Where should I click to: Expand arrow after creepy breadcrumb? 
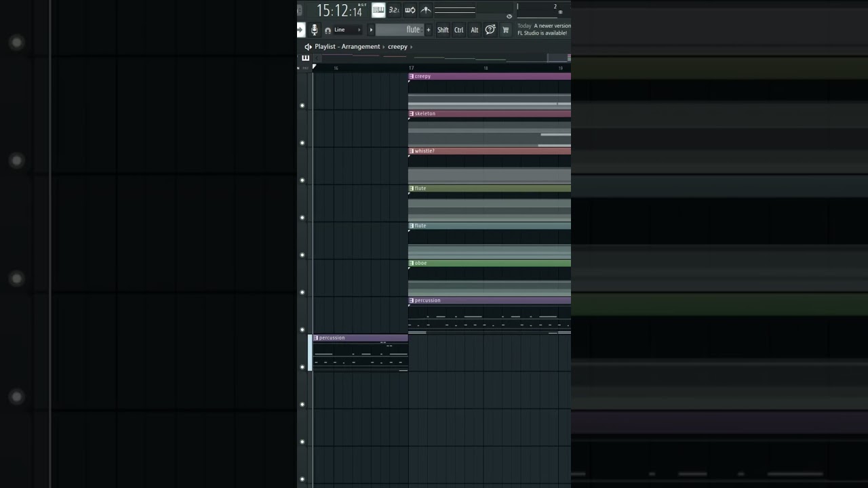click(412, 47)
